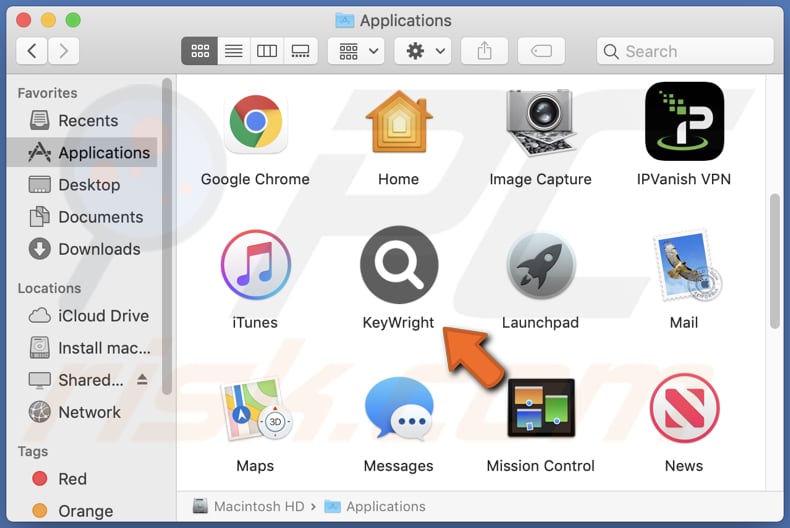This screenshot has height=528, width=790.
Task: Click the Edit Tags button
Action: click(541, 51)
